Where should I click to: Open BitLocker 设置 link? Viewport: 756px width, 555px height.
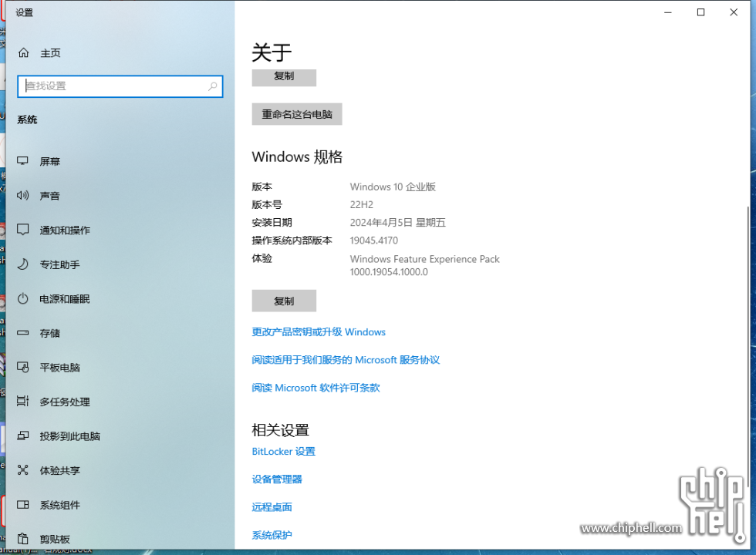tap(284, 452)
